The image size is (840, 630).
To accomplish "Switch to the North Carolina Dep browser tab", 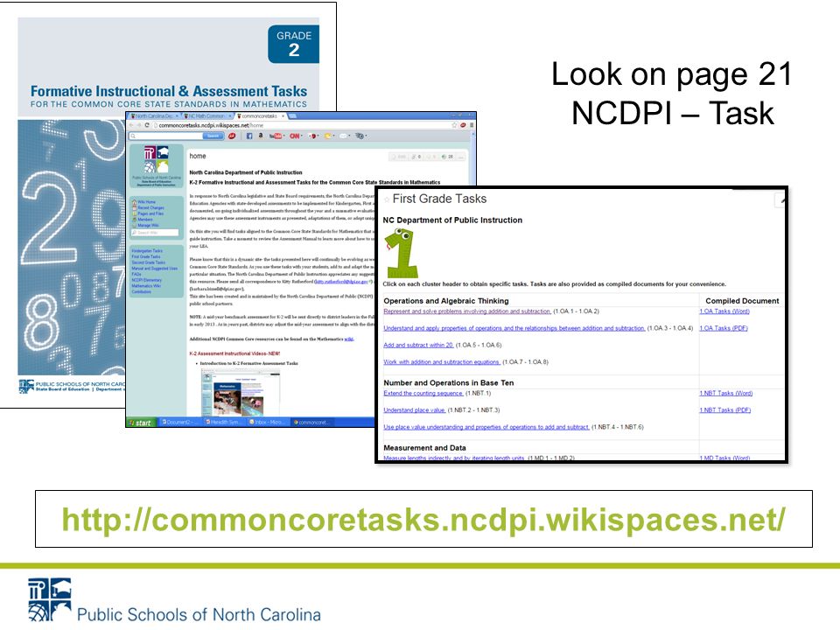I will (x=154, y=115).
